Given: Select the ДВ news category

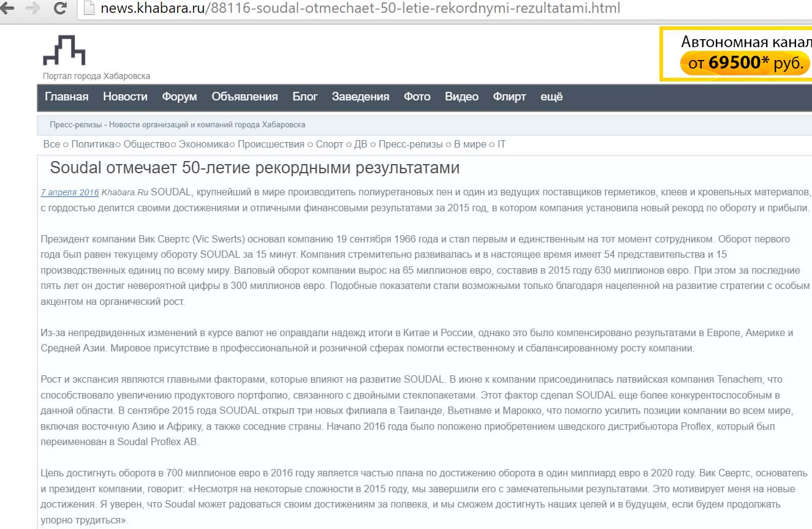Looking at the screenshot, I should click(361, 144).
